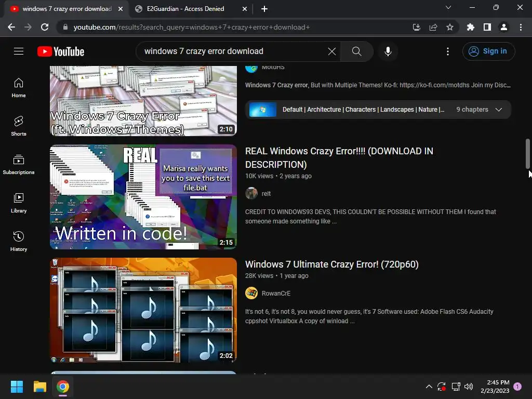Open Shorts in sidebar
Screen dimensions: 532x399
[19, 126]
